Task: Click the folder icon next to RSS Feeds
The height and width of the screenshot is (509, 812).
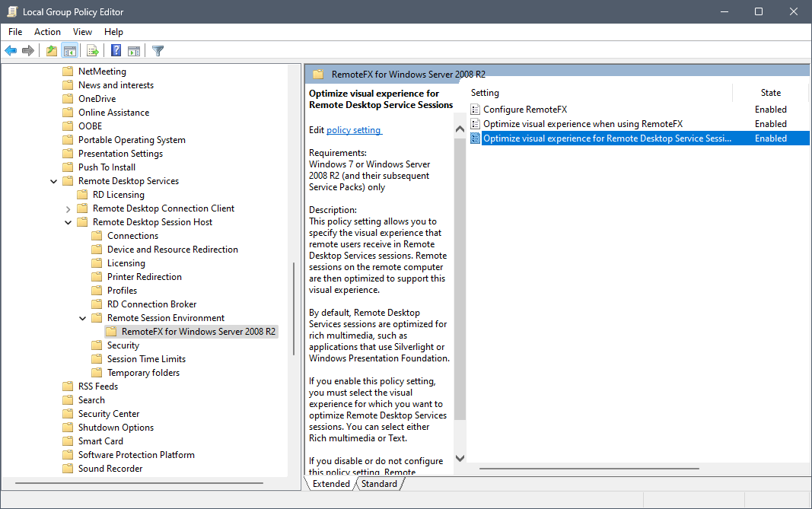Action: 68,387
